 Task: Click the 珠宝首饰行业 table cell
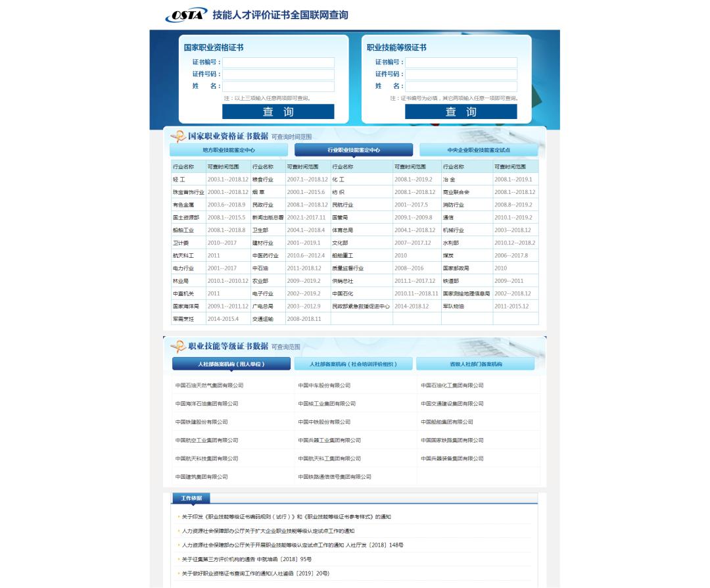tap(189, 192)
